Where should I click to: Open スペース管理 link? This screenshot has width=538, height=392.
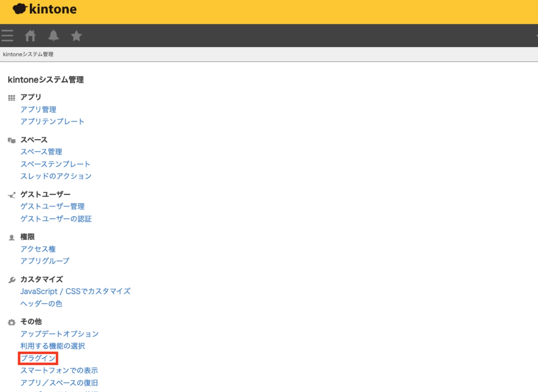coord(41,152)
